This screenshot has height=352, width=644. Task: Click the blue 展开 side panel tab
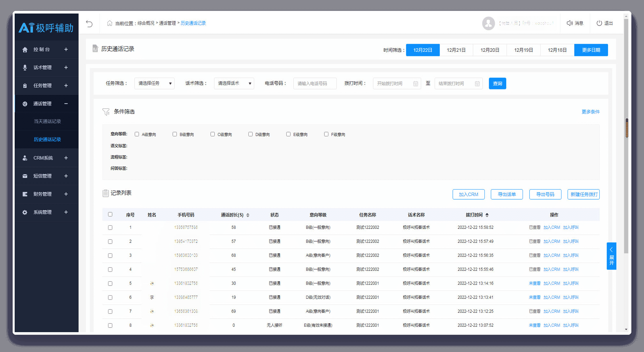(x=612, y=256)
